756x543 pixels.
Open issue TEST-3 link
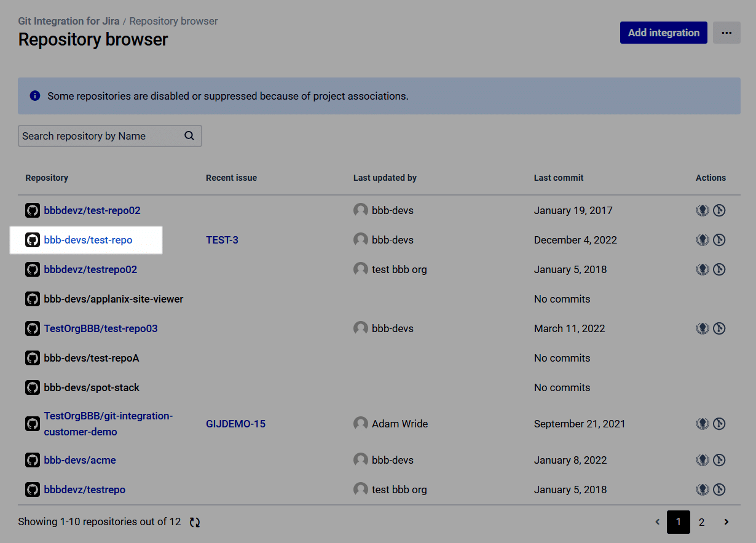point(222,240)
